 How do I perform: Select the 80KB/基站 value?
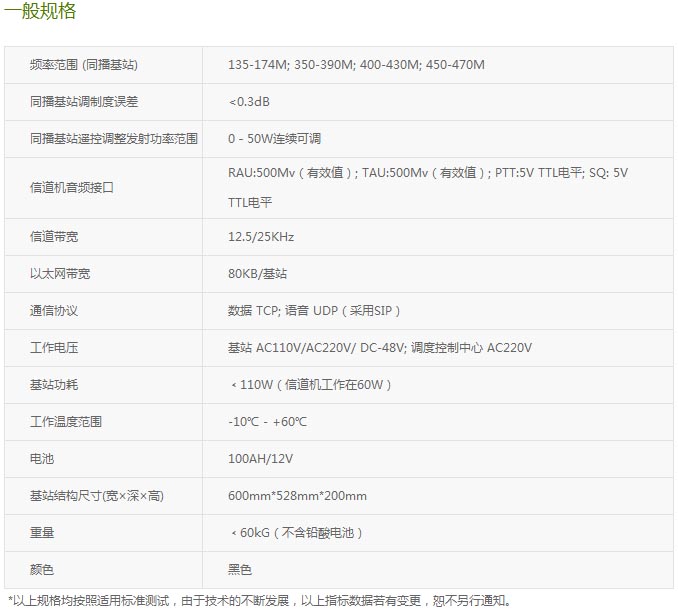(x=257, y=273)
